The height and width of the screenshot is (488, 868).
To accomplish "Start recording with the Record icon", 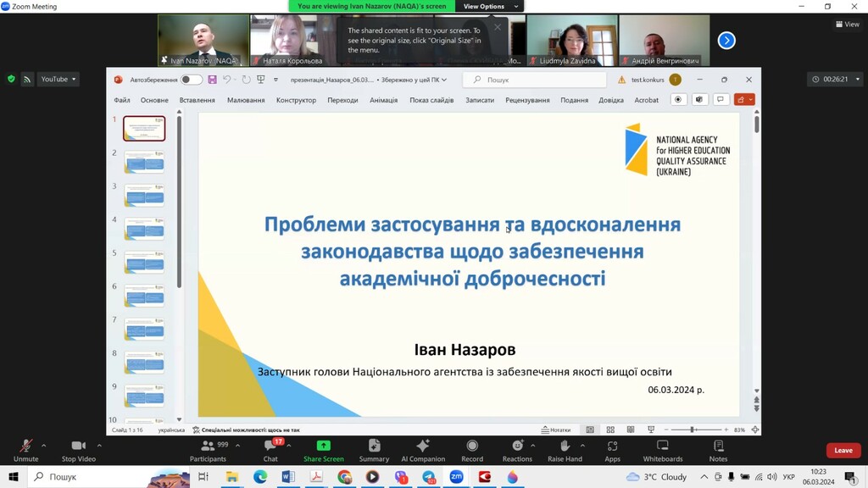I will tap(472, 446).
